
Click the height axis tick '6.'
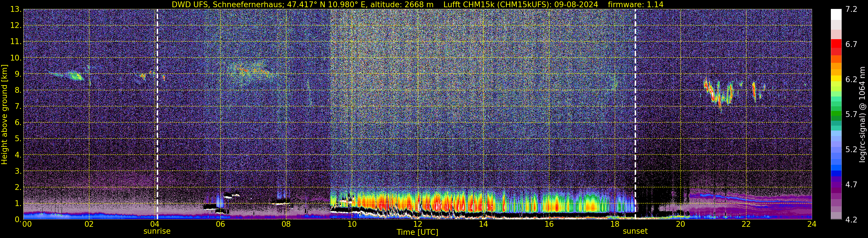click(x=18, y=123)
